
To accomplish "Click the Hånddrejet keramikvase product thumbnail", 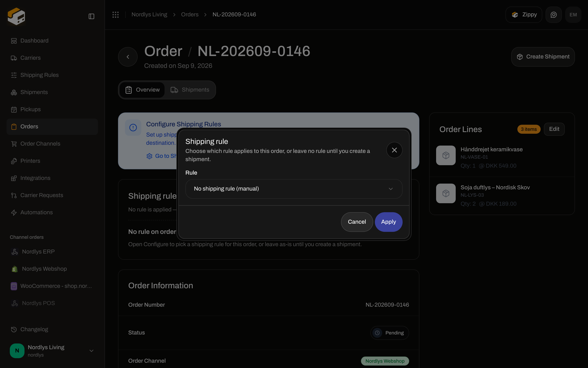I will point(446,155).
